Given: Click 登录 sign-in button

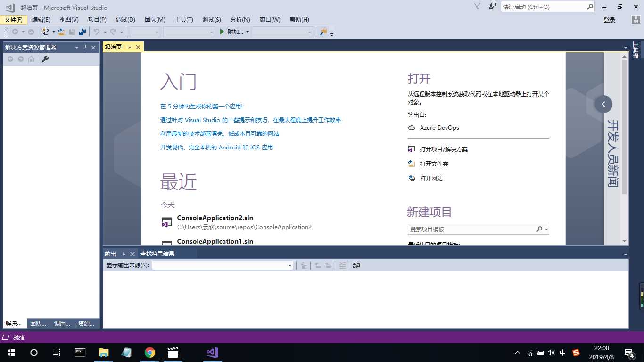Looking at the screenshot, I should (x=610, y=20).
